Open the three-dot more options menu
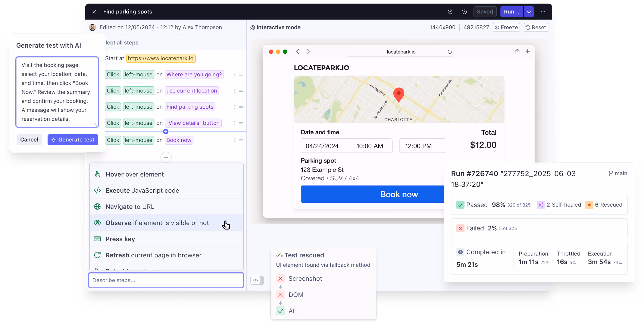 (543, 12)
